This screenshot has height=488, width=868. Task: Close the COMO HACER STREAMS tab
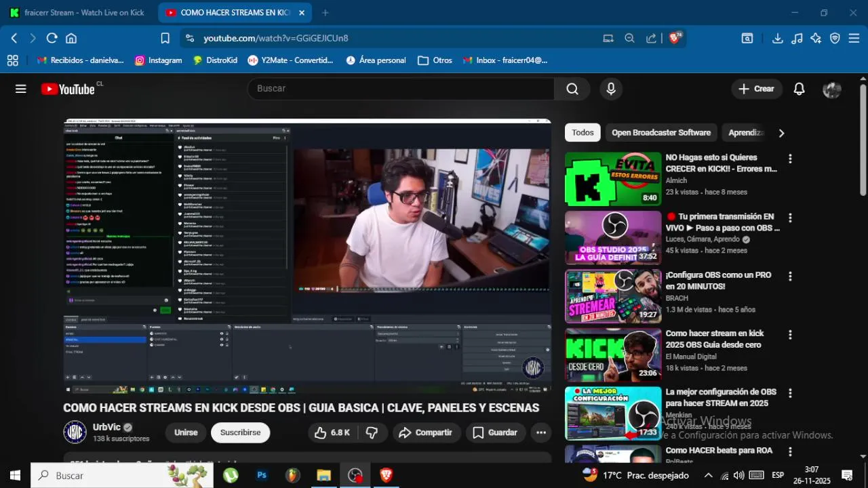(302, 13)
